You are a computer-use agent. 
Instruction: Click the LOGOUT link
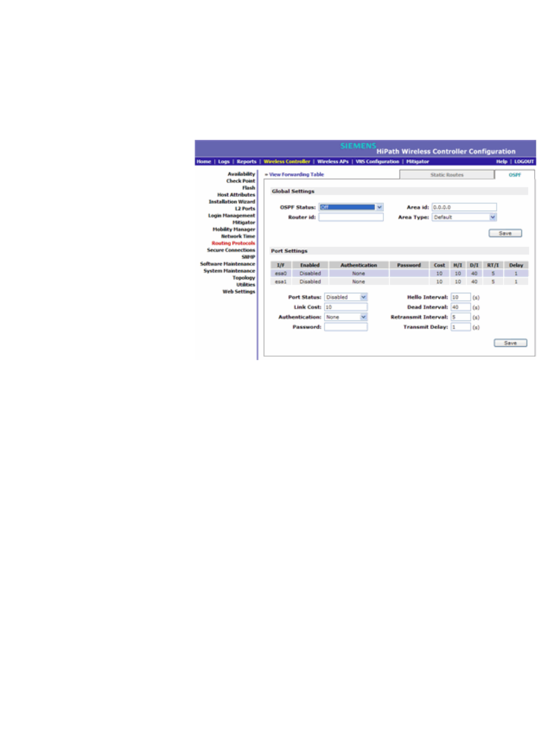(x=524, y=162)
